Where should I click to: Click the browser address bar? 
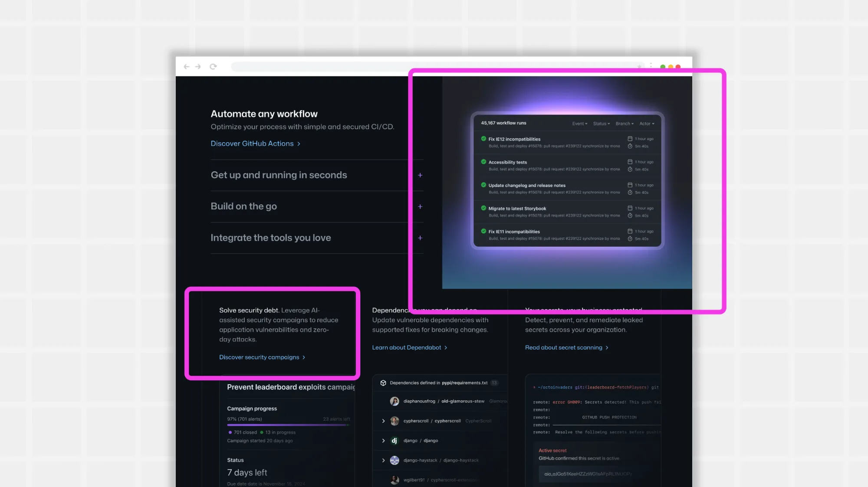coord(438,66)
